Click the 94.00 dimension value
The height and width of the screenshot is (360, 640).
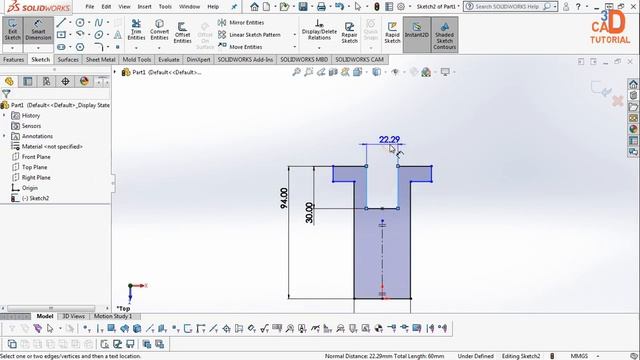(284, 198)
